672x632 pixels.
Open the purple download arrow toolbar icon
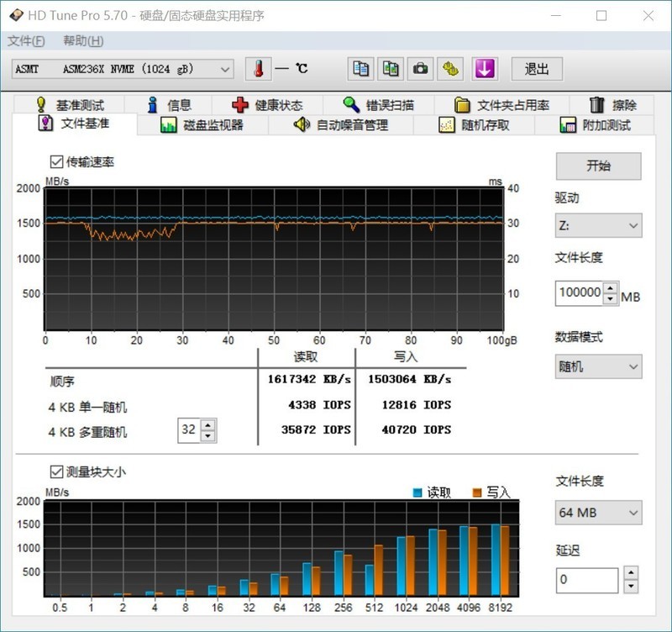[x=485, y=69]
